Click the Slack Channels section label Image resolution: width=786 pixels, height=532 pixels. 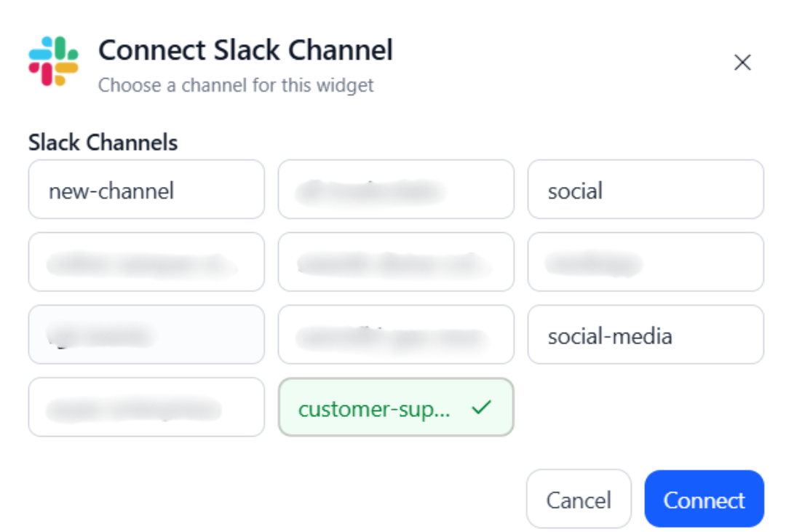tap(103, 142)
